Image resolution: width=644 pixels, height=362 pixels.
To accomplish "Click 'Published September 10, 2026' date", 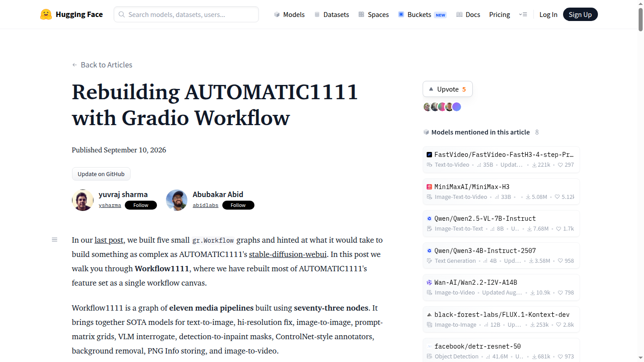I will pyautogui.click(x=119, y=150).
